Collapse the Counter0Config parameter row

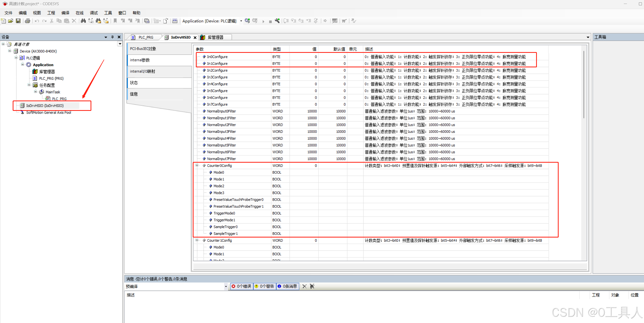(197, 165)
